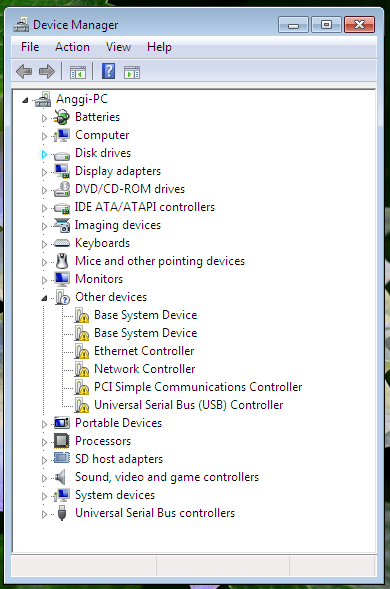Viewport: 390px width, 589px height.
Task: Click the Device Manager title bar icon
Action: (x=21, y=25)
